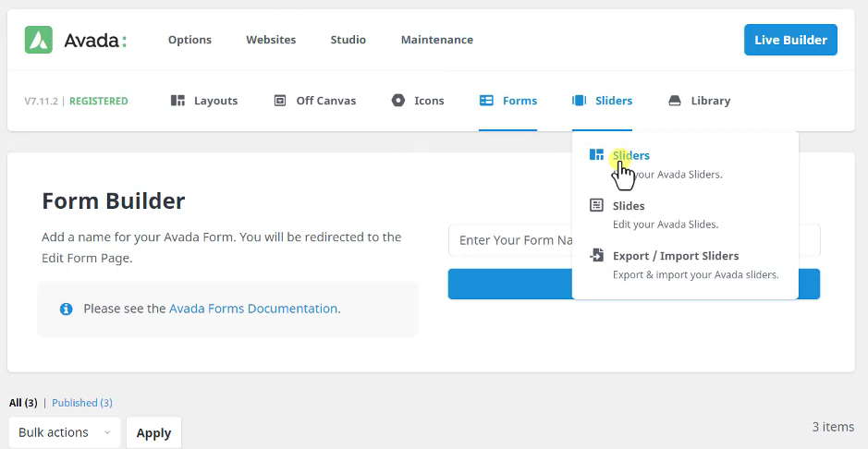This screenshot has height=449, width=868.
Task: Click the Icons hexagon icon
Action: [398, 101]
